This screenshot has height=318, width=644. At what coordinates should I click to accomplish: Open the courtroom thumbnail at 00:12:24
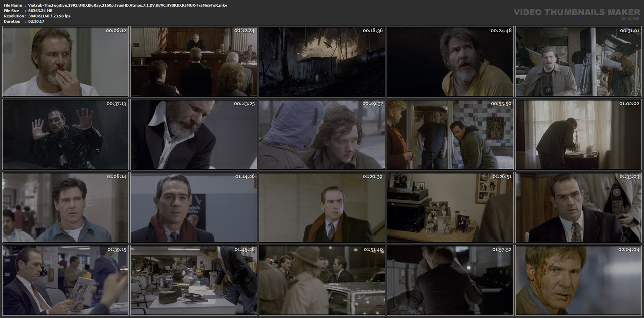[x=194, y=61]
